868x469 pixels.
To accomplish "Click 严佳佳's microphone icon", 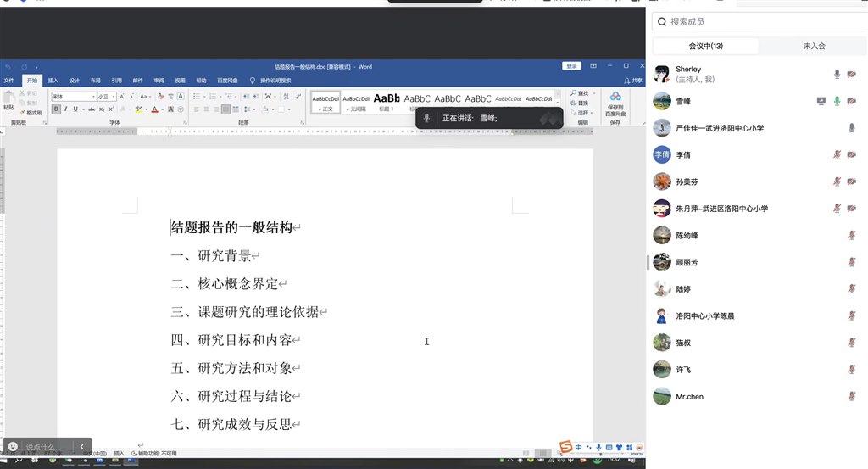I will pyautogui.click(x=852, y=128).
